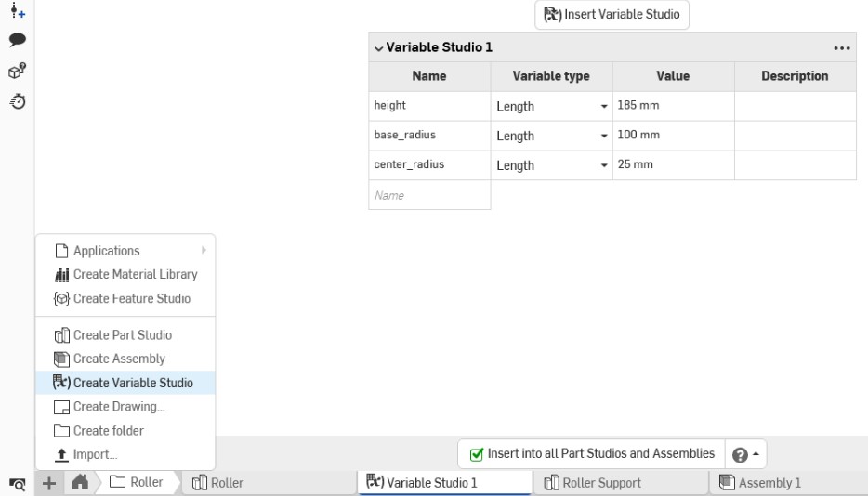This screenshot has height=496, width=868.
Task: Edit the 185 mm value cell
Action: tap(673, 106)
